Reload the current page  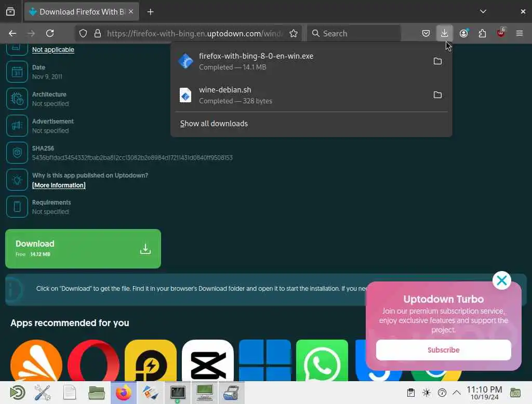(50, 33)
